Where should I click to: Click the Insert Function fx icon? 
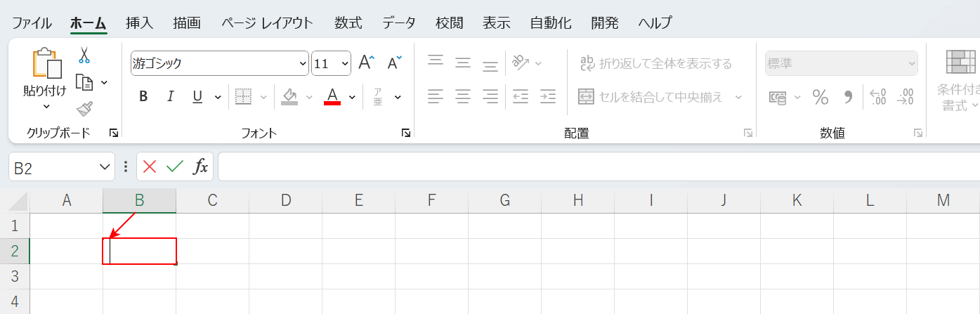pos(201,166)
